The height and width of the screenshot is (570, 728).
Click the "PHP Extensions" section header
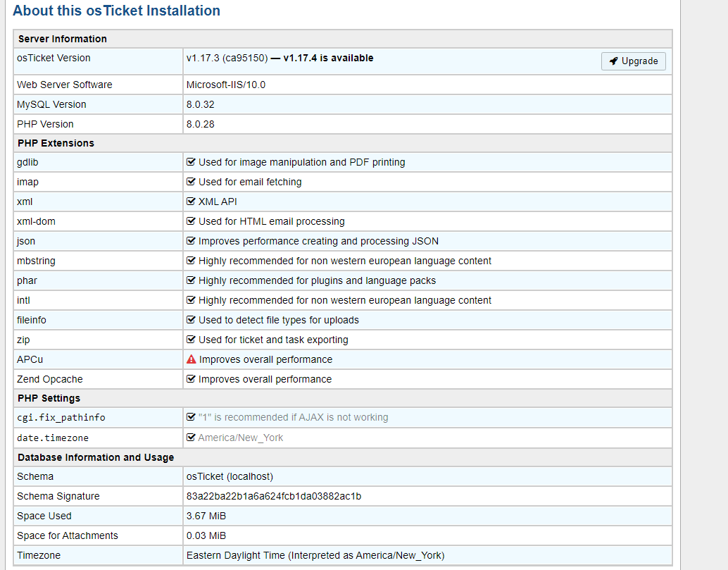tap(56, 143)
